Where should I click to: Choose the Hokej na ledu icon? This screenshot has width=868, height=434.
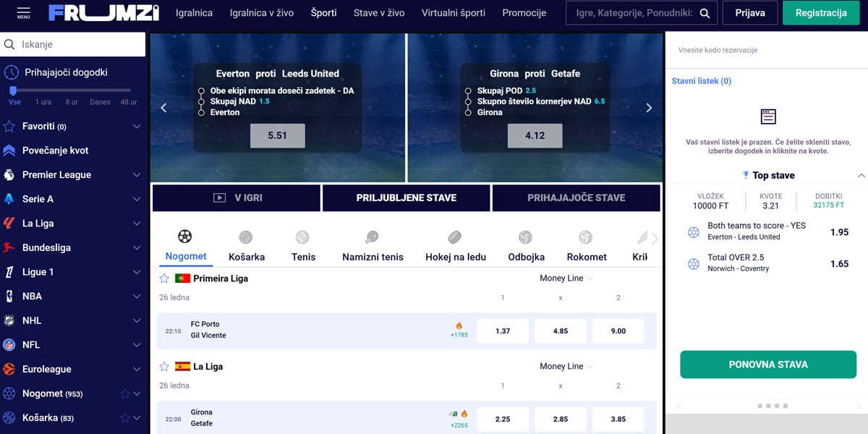tap(455, 237)
